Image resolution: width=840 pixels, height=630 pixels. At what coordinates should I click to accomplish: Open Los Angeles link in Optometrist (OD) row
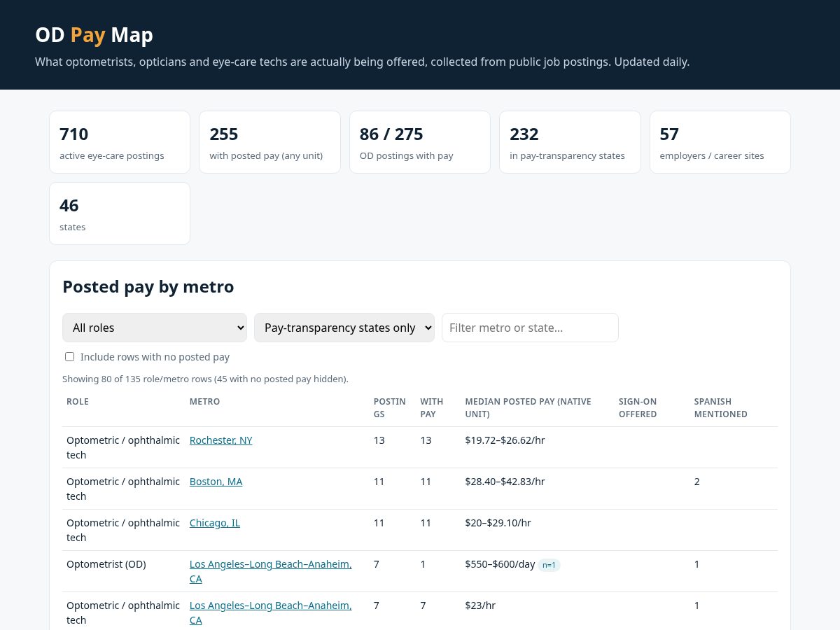click(270, 571)
